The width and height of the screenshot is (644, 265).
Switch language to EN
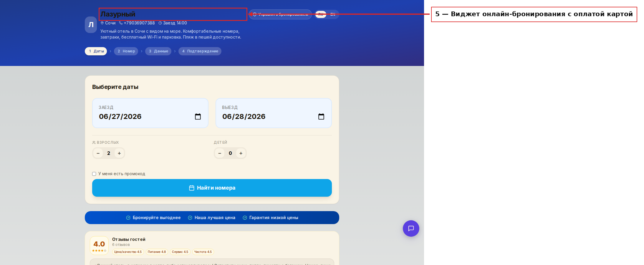(x=333, y=14)
